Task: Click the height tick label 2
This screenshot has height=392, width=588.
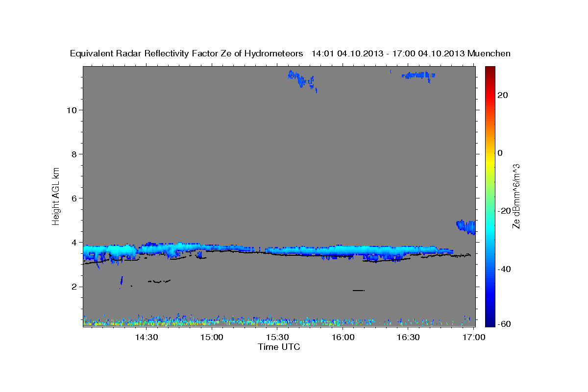Action: pyautogui.click(x=74, y=287)
